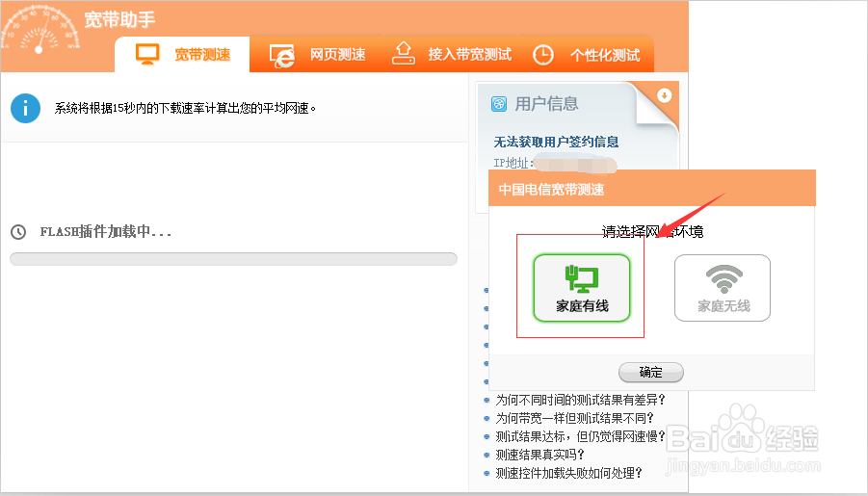
Task: Click the green wired computer icon
Action: tap(581, 278)
